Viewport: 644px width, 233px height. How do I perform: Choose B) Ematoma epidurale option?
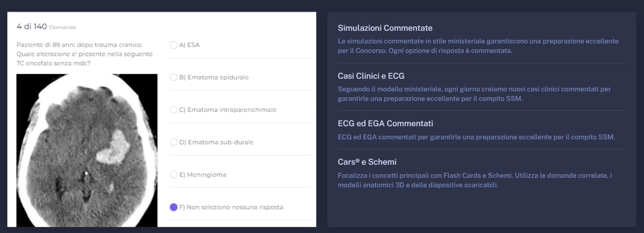tap(174, 77)
